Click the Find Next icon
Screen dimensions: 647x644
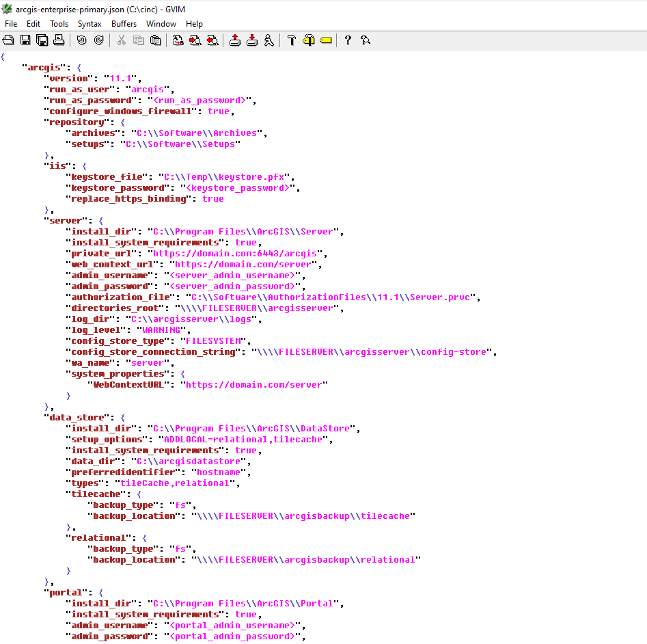tap(195, 40)
